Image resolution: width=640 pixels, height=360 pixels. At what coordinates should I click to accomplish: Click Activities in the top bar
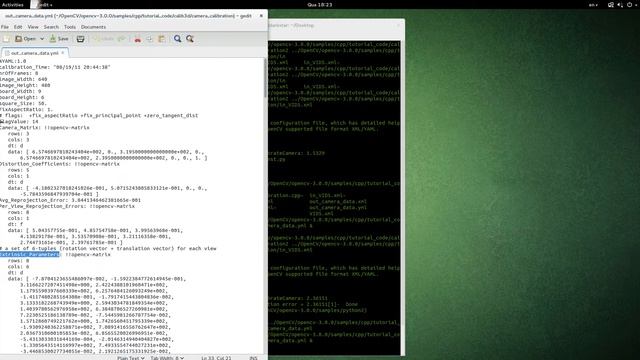(x=13, y=5)
